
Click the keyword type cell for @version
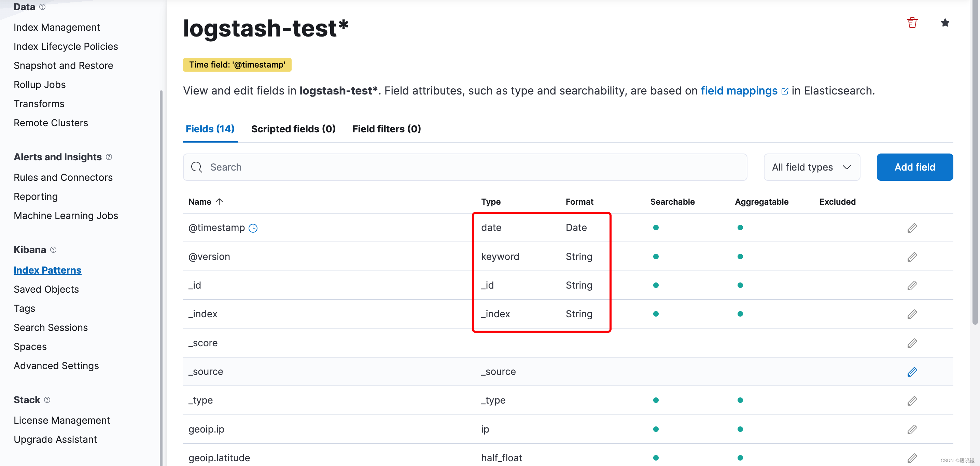click(500, 257)
